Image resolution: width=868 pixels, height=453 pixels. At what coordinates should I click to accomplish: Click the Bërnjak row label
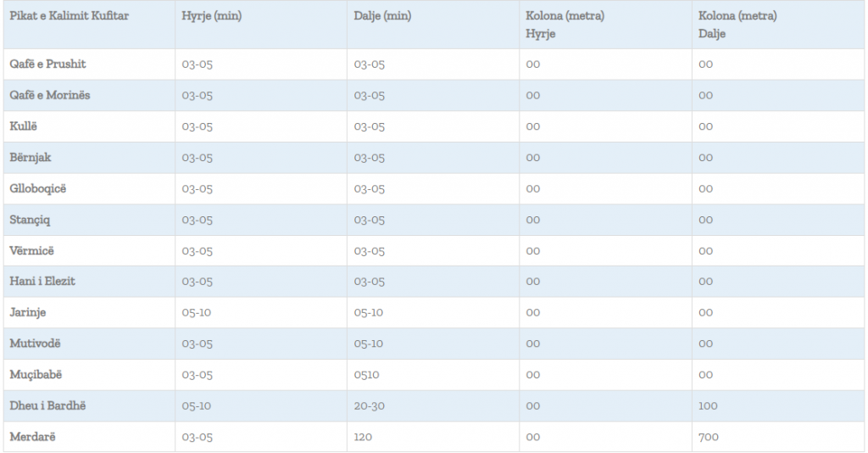(x=31, y=158)
